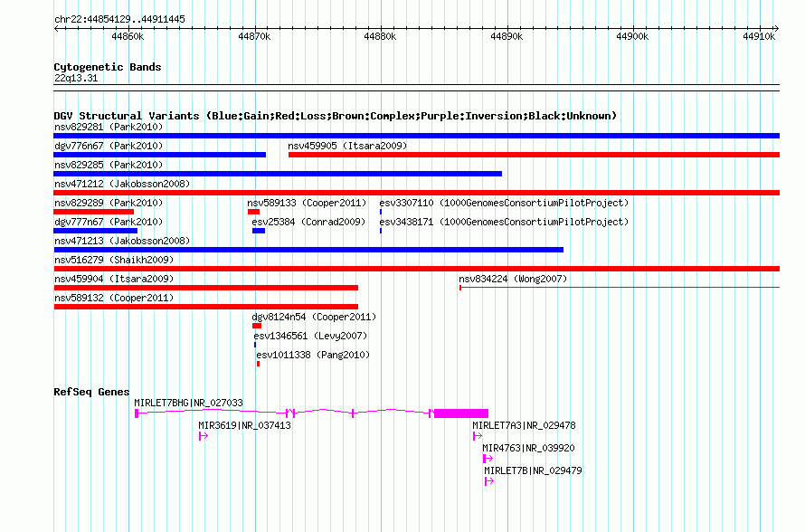Open the esv1011338 (Pang2010) label
805x532 pixels.
click(313, 355)
